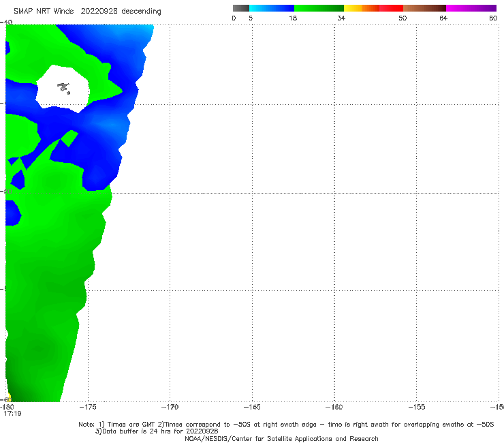Viewport: 504px width, 443px height.
Task: Click the yellow wind patch at the swath bottom
Action: pos(9,397)
